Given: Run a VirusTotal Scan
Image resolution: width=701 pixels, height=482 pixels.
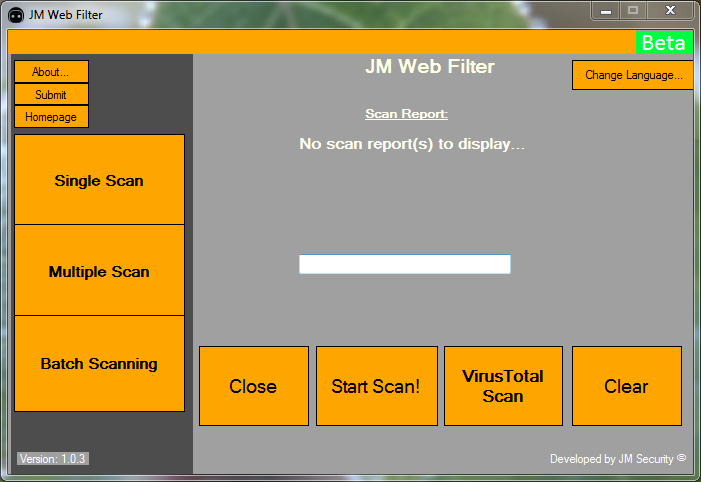Looking at the screenshot, I should tap(503, 386).
